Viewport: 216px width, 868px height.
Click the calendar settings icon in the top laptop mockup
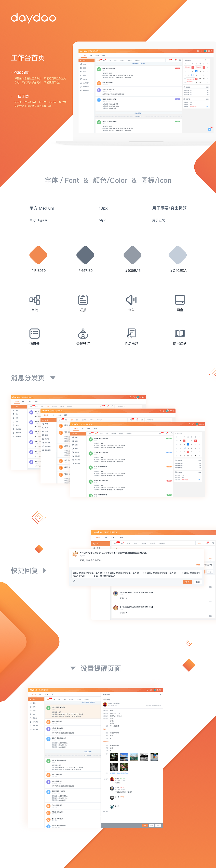pyautogui.click(x=206, y=60)
